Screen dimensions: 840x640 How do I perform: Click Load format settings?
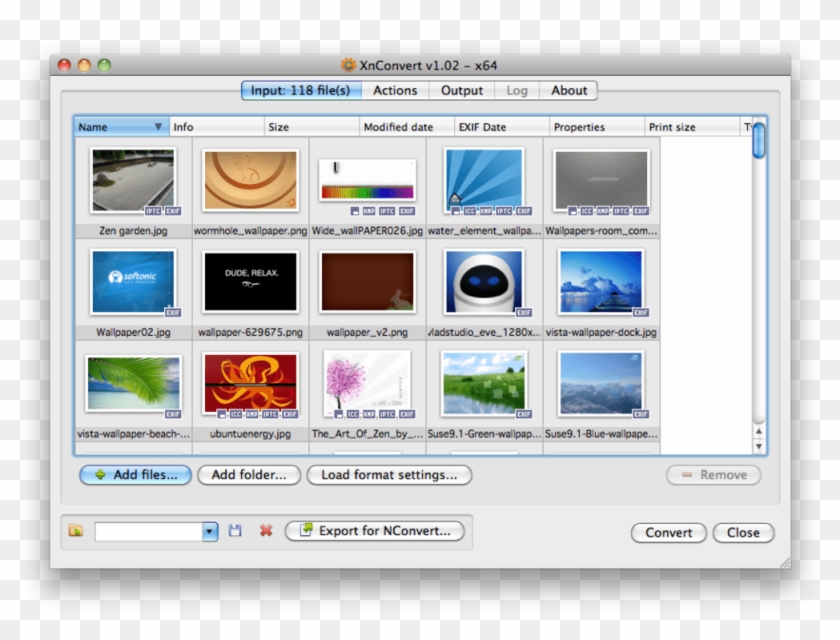[390, 475]
